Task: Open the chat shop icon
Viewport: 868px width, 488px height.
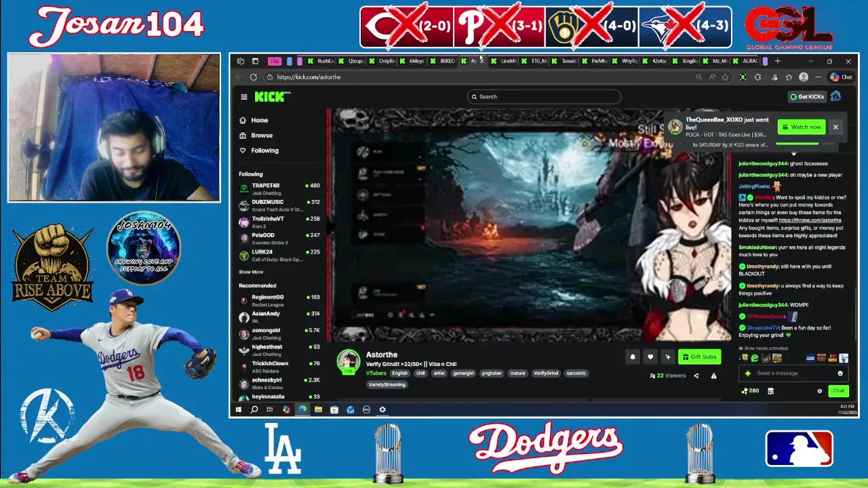Action: pos(770,391)
